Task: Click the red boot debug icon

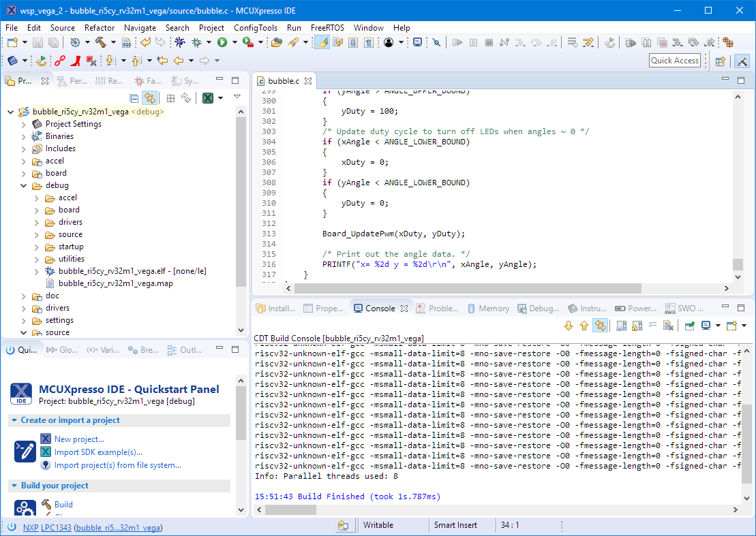Action: [x=76, y=61]
